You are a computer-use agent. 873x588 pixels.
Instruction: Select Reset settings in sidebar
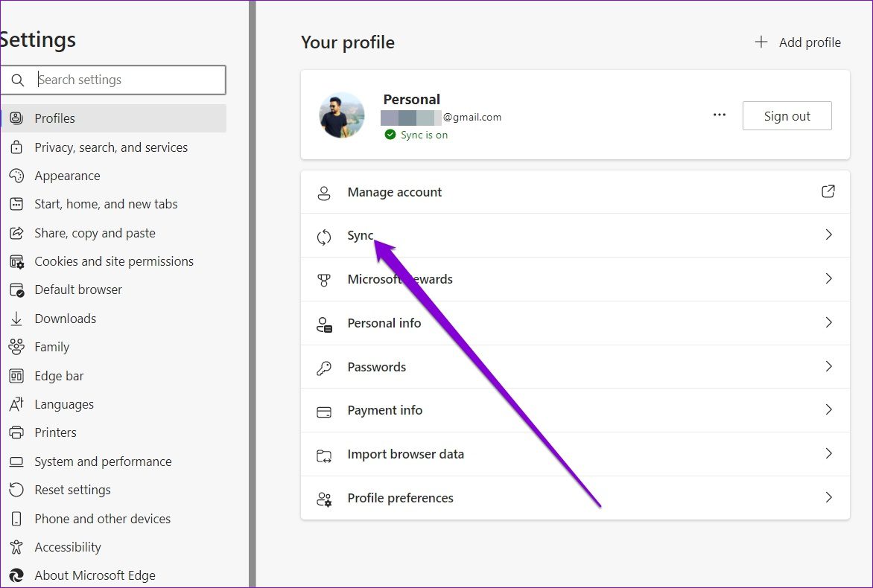pos(113,490)
